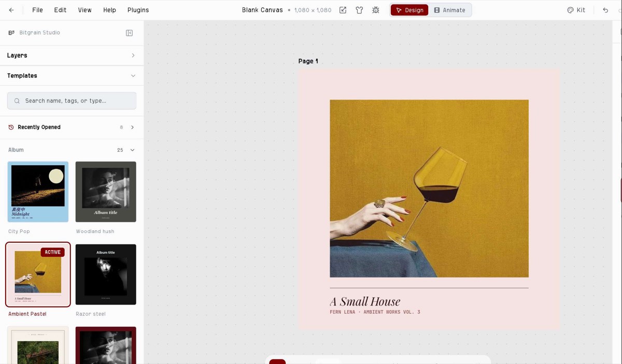Screen dimensions: 622x364
Task: Open the Edit menu
Action: point(60,10)
